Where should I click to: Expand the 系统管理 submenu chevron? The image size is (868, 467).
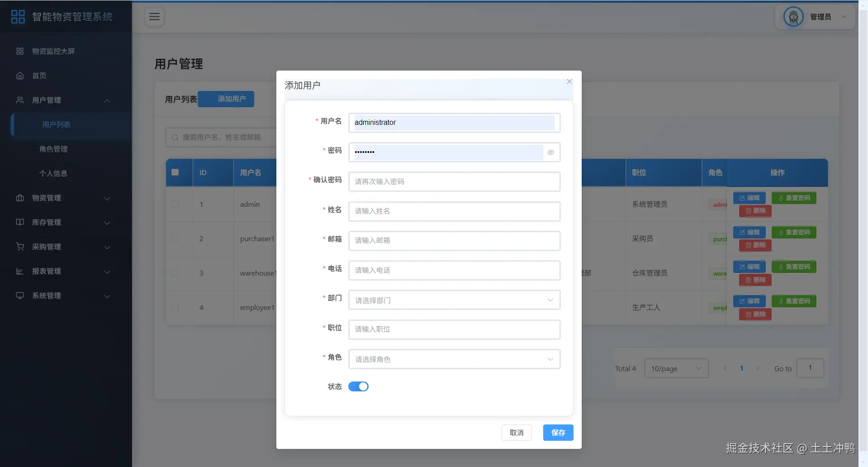107,296
